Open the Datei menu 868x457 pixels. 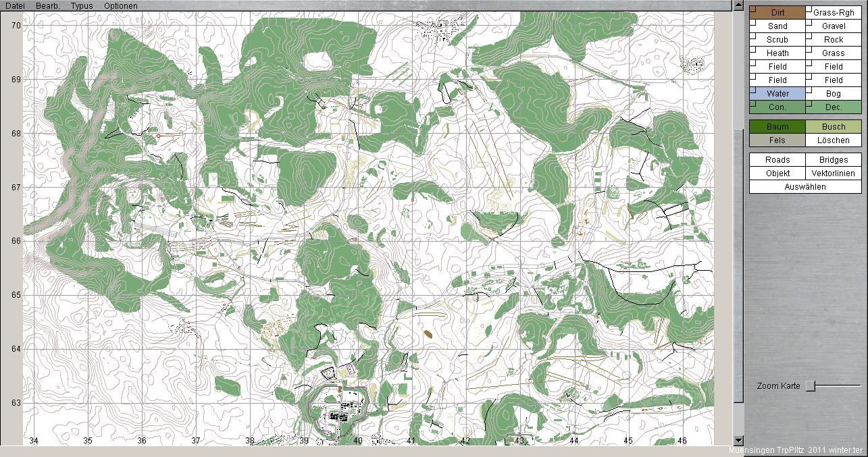[x=15, y=5]
